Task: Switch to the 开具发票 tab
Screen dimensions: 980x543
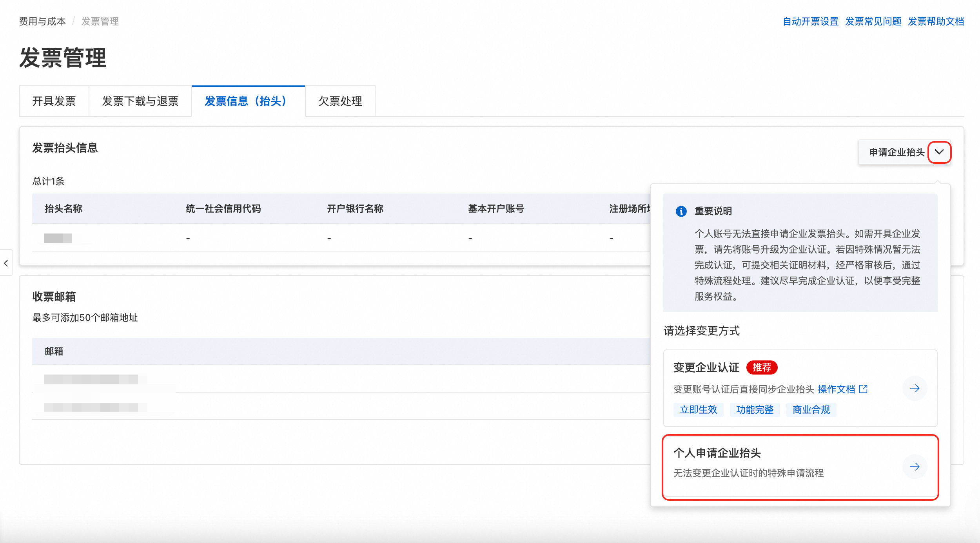Action: 54,101
